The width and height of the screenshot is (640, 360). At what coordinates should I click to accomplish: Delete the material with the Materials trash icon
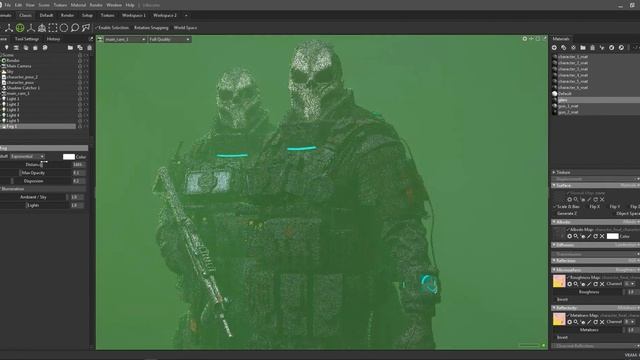click(x=593, y=48)
